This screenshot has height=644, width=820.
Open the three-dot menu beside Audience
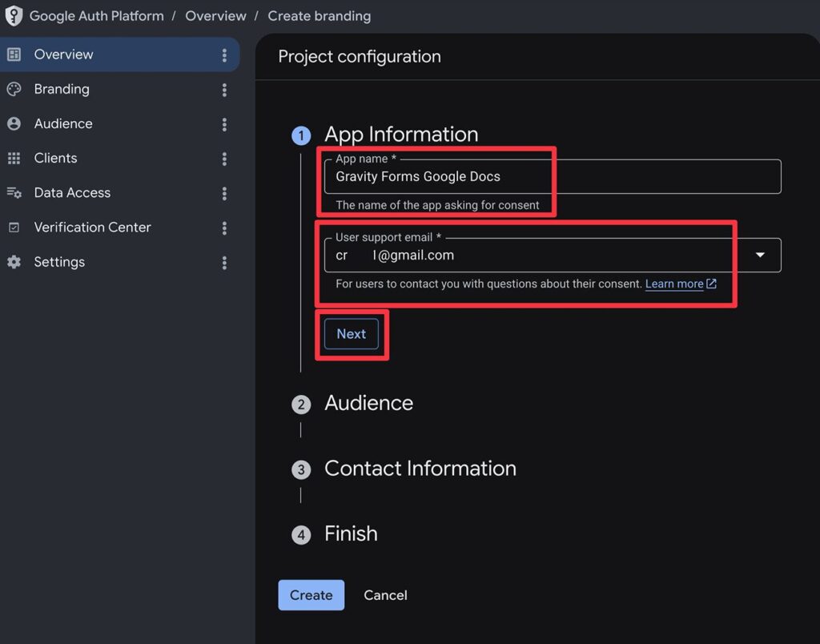[224, 124]
